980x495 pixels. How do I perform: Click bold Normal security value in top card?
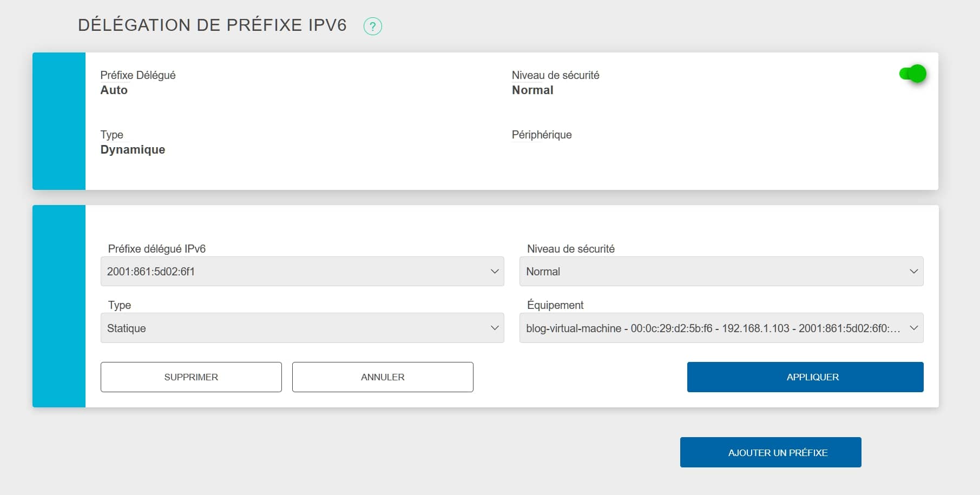pyautogui.click(x=532, y=90)
